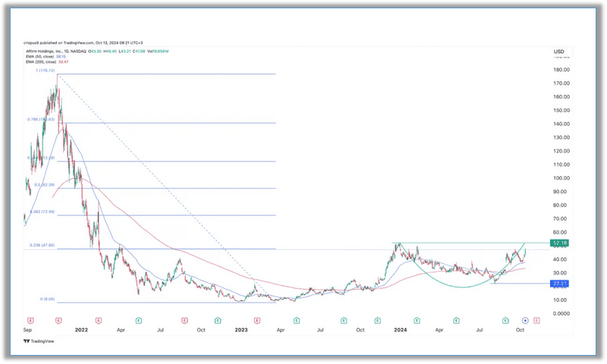Image resolution: width=607 pixels, height=364 pixels.
Task: Click the EMA 200 value 33.47
Action: coord(63,62)
